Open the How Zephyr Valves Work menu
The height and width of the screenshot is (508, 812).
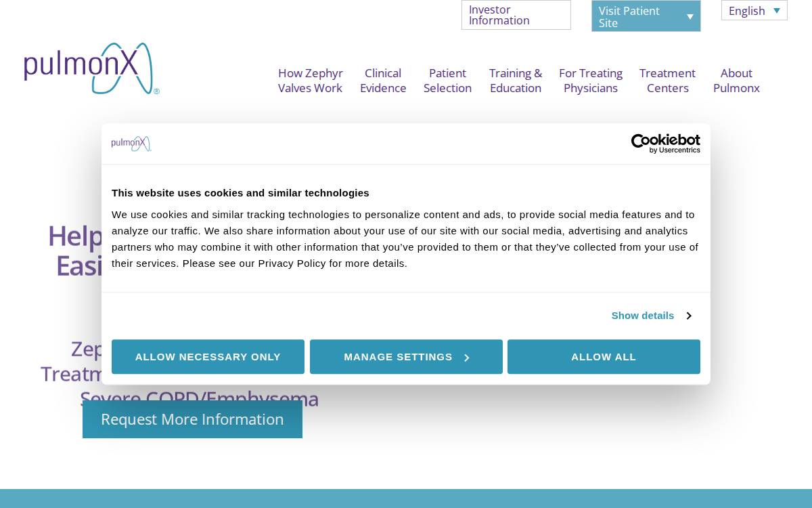click(311, 81)
